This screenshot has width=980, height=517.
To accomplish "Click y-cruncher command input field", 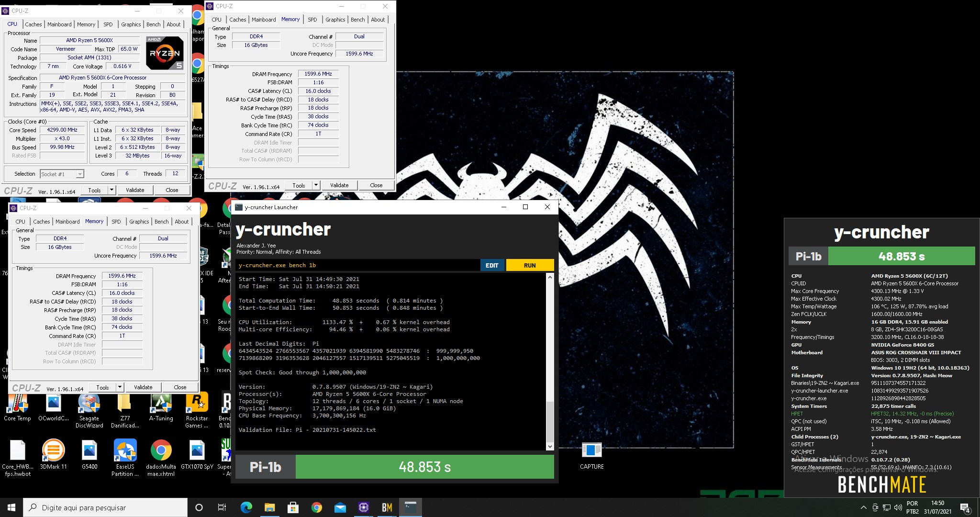I will tap(357, 265).
